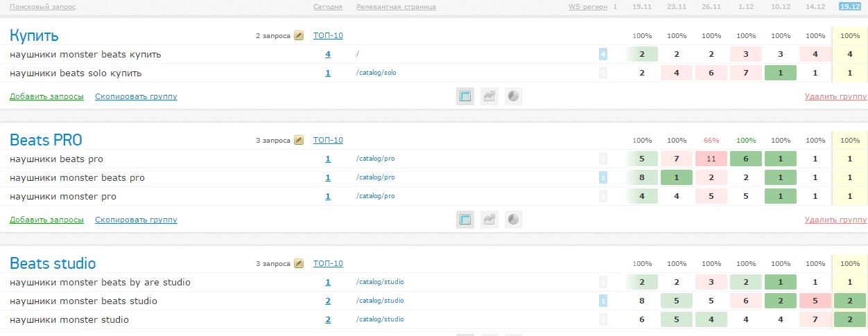Open the Купить group title
Viewport: 868px width, 336px height.
[34, 35]
